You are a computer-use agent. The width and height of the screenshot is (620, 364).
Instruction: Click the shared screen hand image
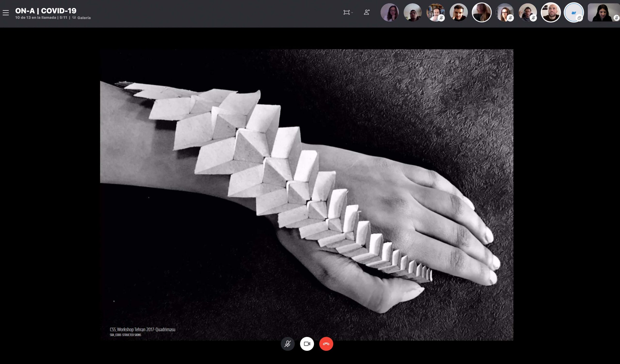click(x=306, y=195)
